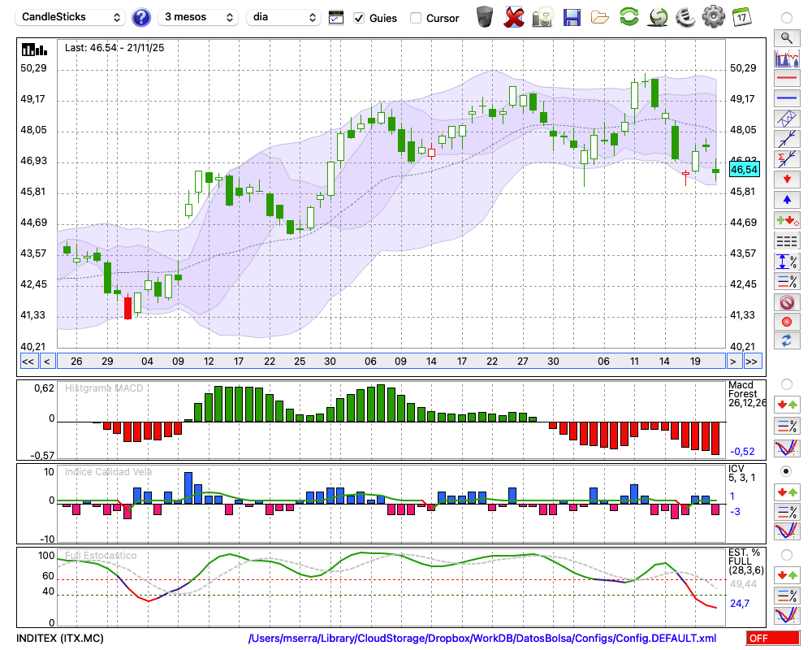Image resolution: width=812 pixels, height=650 pixels.
Task: Open the calendar date icon
Action: (741, 17)
